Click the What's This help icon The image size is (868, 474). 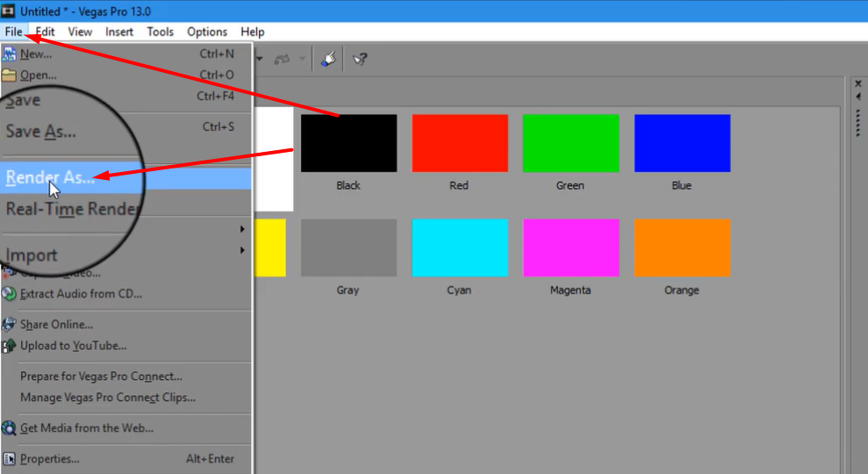(360, 59)
